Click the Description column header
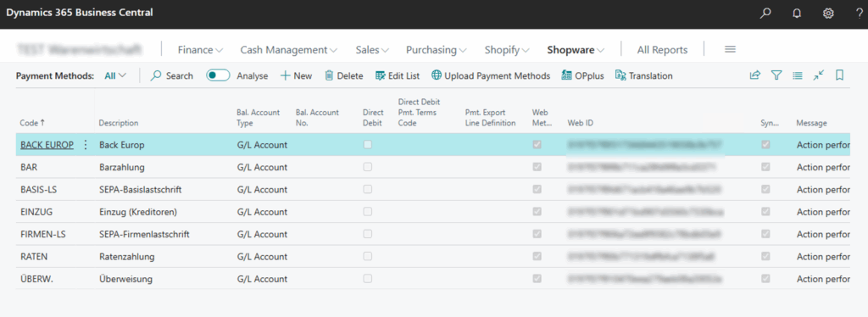Image resolution: width=868 pixels, height=317 pixels. (x=119, y=123)
